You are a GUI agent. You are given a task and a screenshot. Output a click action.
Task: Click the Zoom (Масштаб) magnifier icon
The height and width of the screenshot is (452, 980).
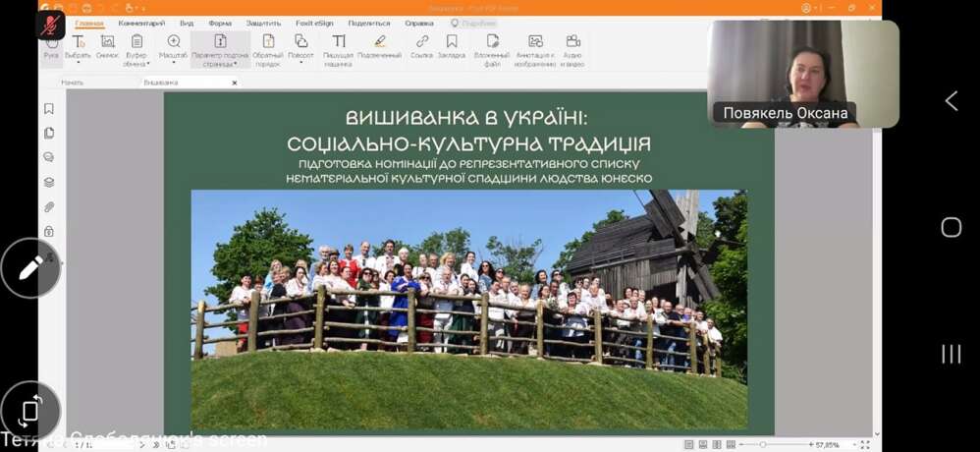click(174, 41)
